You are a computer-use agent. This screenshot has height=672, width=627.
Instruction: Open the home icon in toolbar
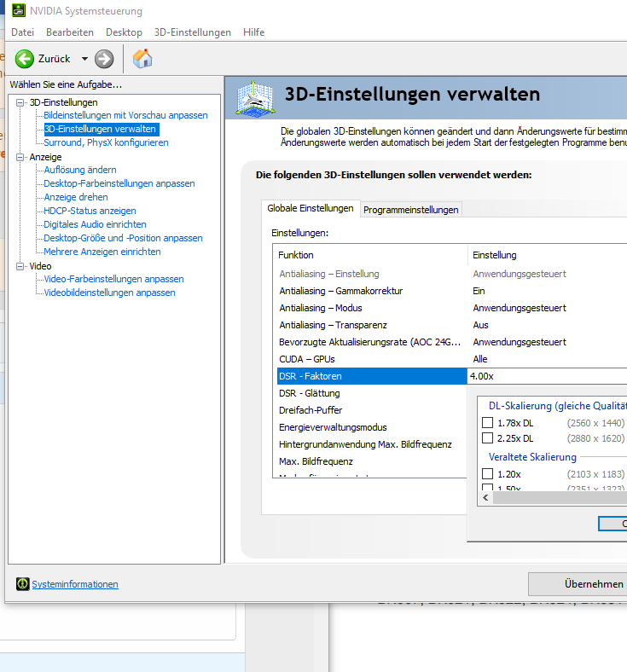pyautogui.click(x=142, y=59)
